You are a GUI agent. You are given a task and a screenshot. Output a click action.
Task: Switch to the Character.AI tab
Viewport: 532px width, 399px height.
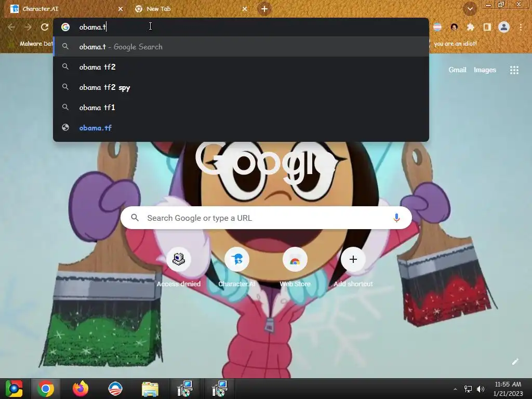(x=64, y=9)
